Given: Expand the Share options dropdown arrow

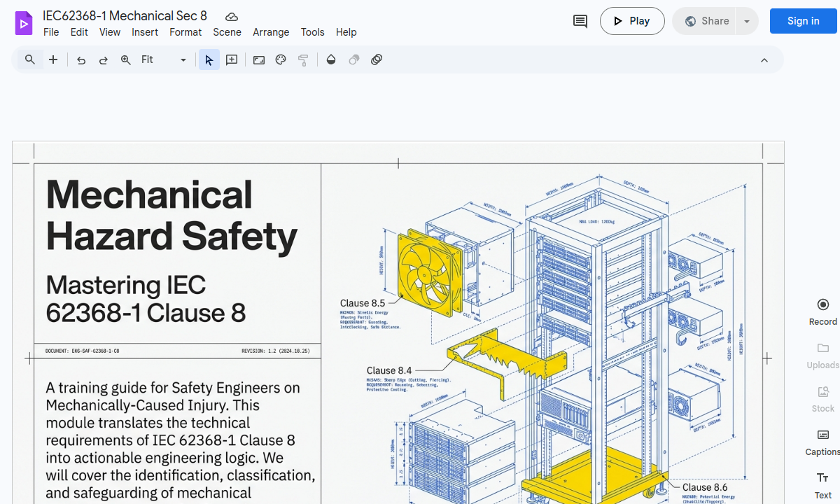Looking at the screenshot, I should pyautogui.click(x=747, y=21).
